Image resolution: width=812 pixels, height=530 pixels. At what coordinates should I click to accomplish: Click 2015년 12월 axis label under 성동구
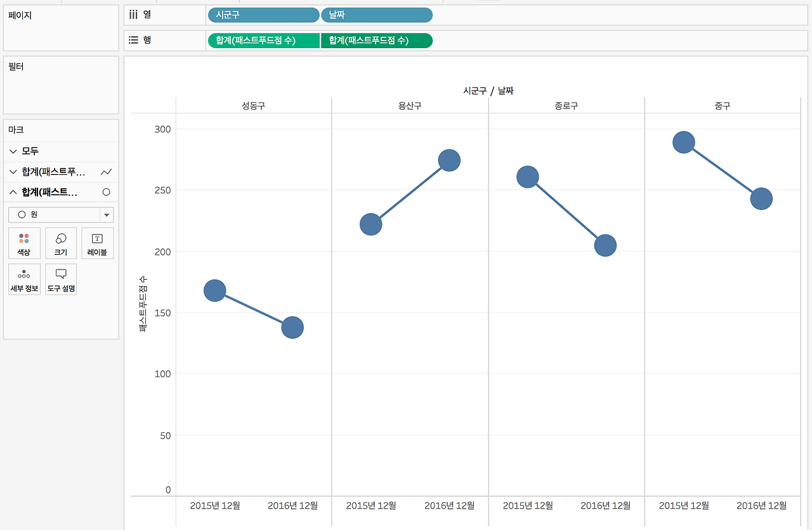tap(215, 505)
